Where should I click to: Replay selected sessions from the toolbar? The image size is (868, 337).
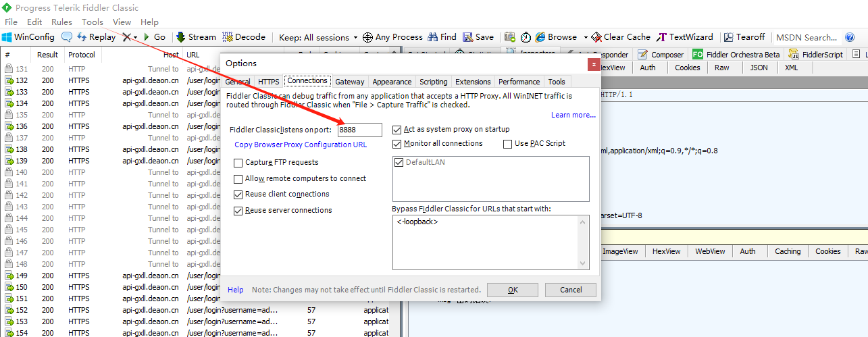coord(96,37)
